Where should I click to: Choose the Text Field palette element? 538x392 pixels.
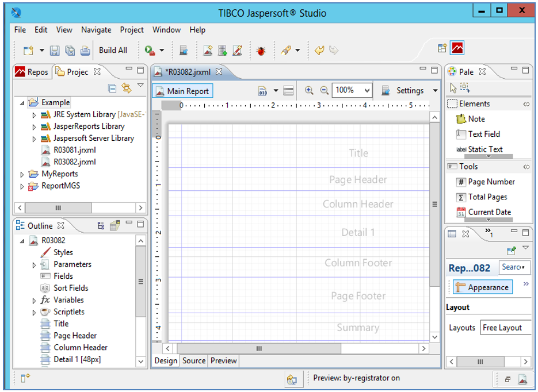(478, 134)
